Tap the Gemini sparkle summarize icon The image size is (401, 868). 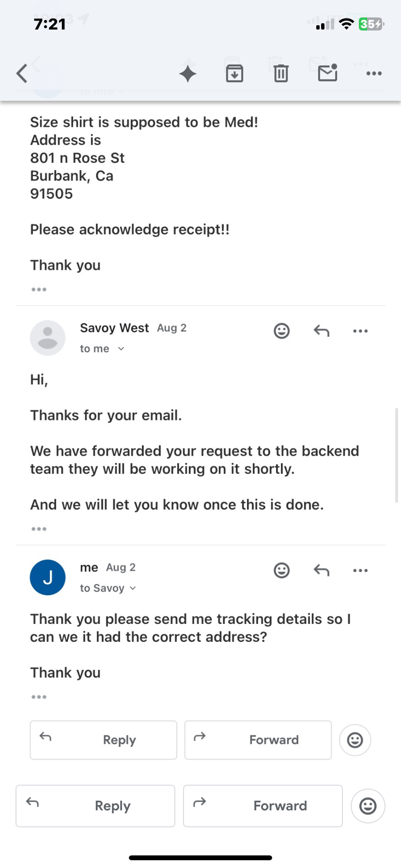[188, 74]
